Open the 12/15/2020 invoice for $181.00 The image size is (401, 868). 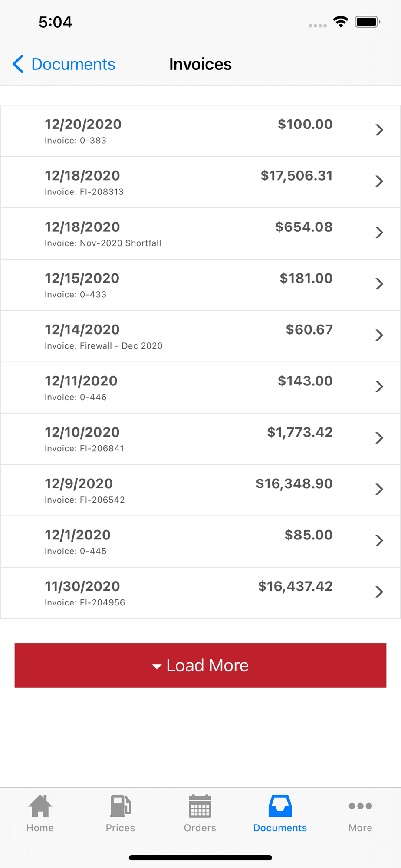point(200,285)
